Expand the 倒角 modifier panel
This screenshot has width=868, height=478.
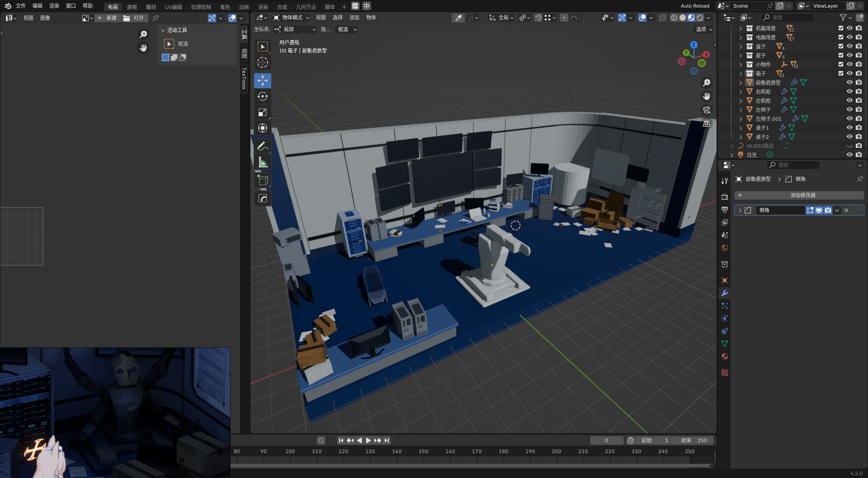point(740,210)
